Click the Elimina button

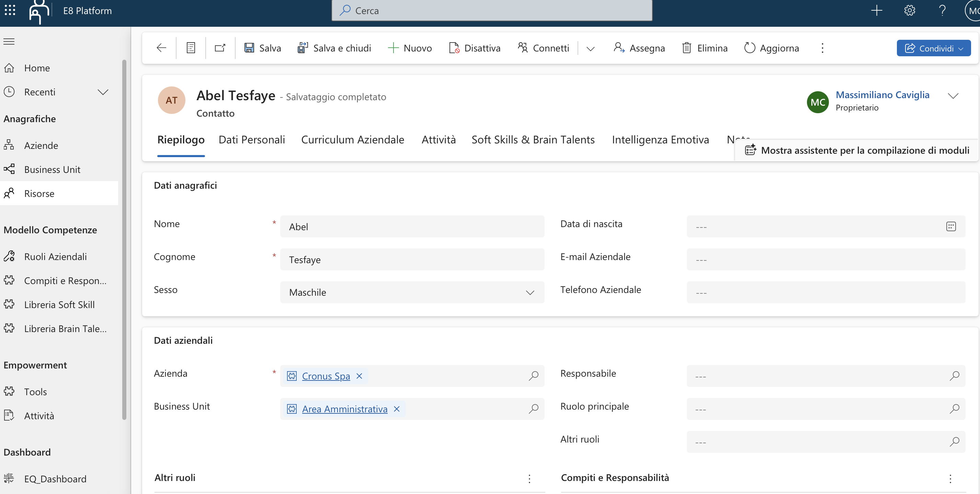705,48
